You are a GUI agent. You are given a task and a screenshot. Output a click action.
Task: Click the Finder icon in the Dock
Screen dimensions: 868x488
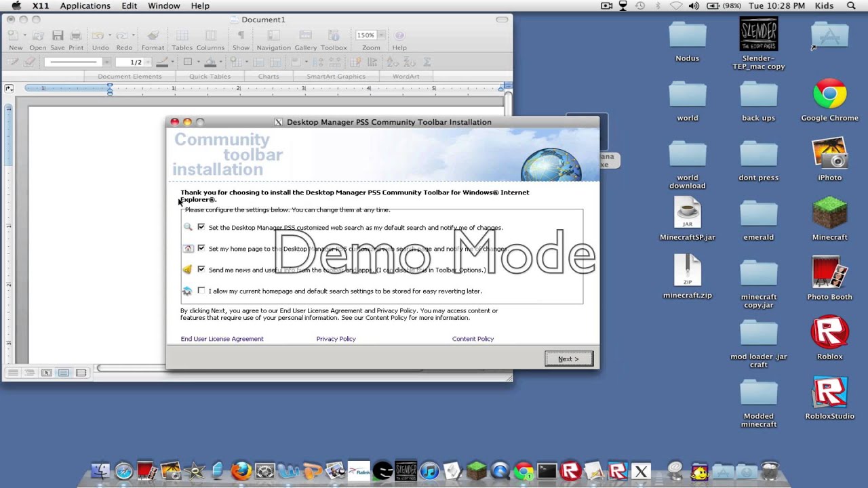click(x=100, y=470)
